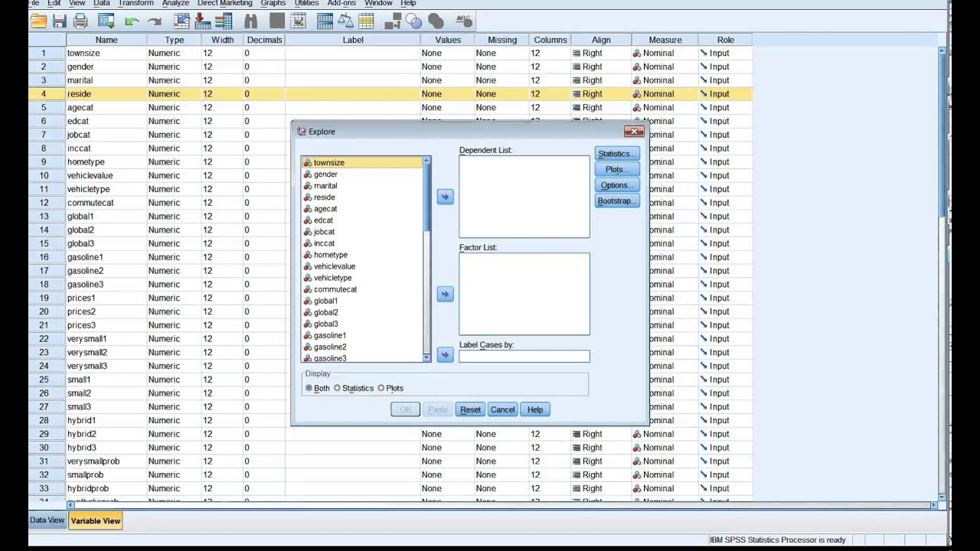980x551 pixels.
Task: Click the Cancel button in Explore dialog
Action: [502, 409]
